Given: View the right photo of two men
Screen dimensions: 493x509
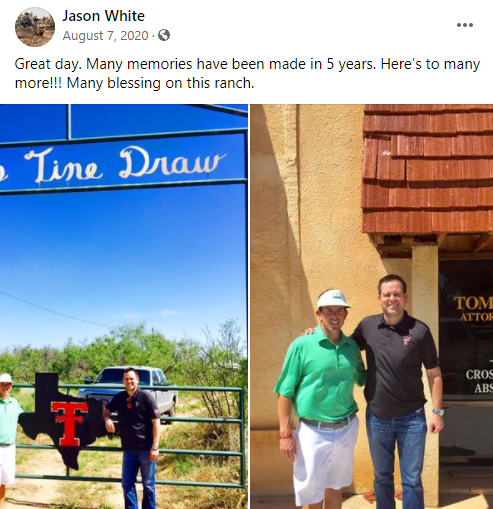Looking at the screenshot, I should click(372, 307).
